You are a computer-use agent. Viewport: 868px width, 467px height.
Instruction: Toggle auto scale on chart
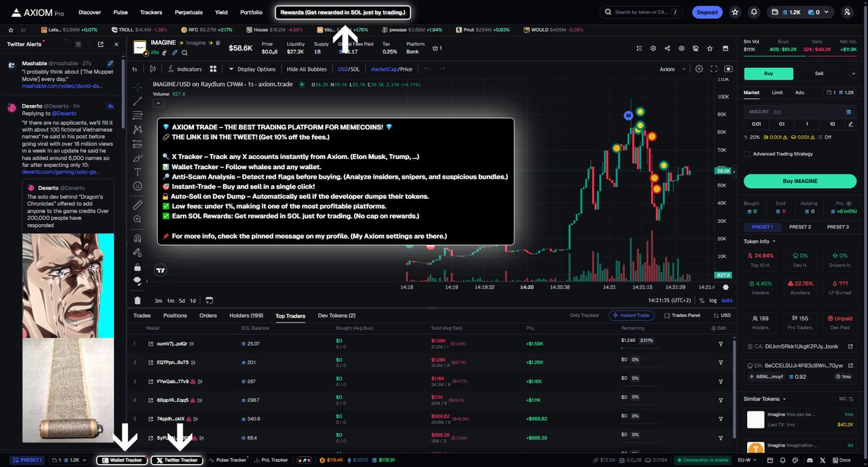pyautogui.click(x=727, y=300)
